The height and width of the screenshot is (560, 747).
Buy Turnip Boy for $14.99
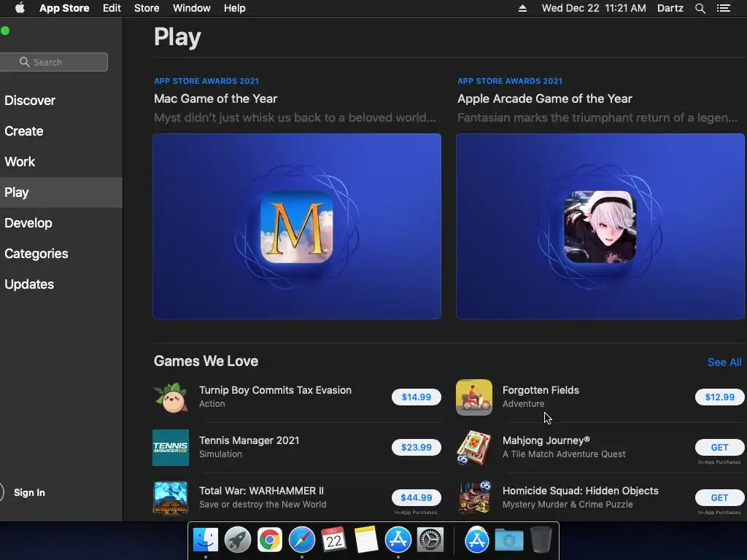point(417,397)
